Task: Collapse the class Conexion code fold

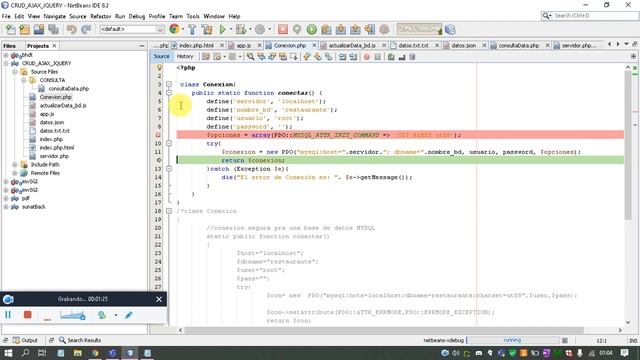Action: pyautogui.click(x=169, y=84)
